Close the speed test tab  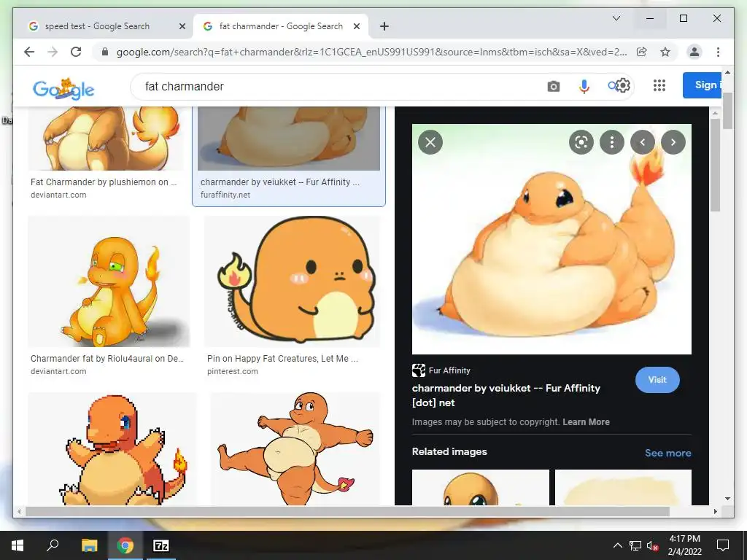pyautogui.click(x=182, y=26)
